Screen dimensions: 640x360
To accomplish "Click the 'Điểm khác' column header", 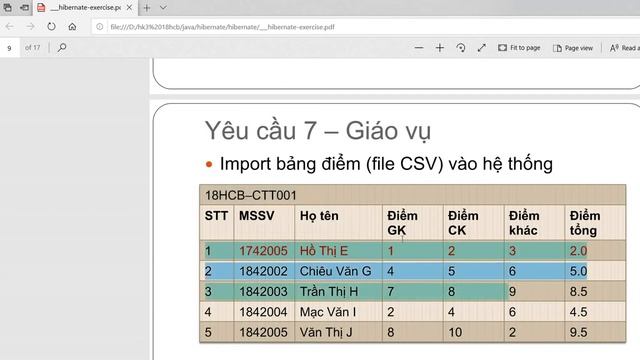I will click(x=524, y=223).
